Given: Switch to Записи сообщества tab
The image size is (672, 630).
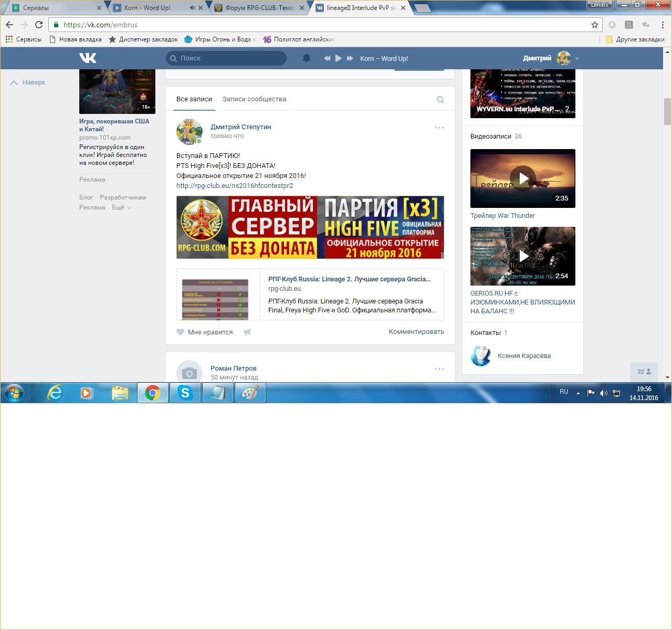Looking at the screenshot, I should (x=254, y=99).
